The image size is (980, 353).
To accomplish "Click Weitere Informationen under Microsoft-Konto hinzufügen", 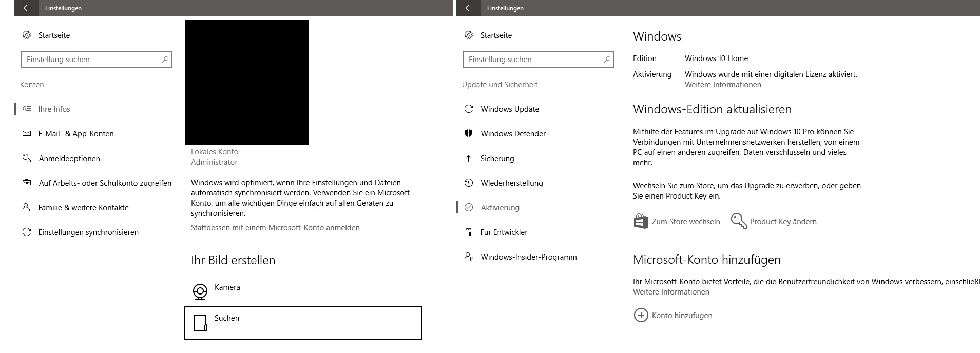I will tap(671, 292).
